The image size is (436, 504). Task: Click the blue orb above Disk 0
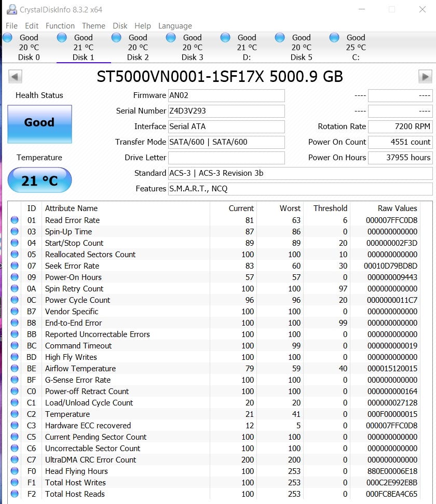coord(7,37)
